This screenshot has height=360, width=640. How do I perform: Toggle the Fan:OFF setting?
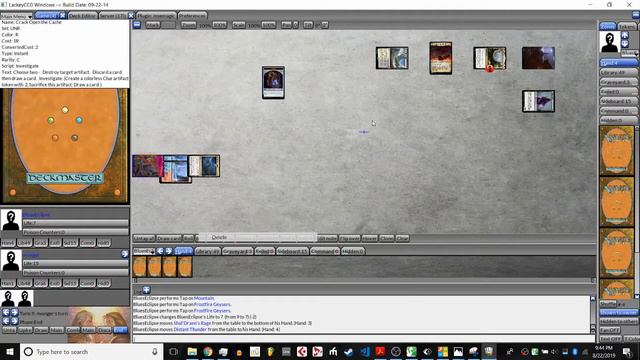click(610, 330)
